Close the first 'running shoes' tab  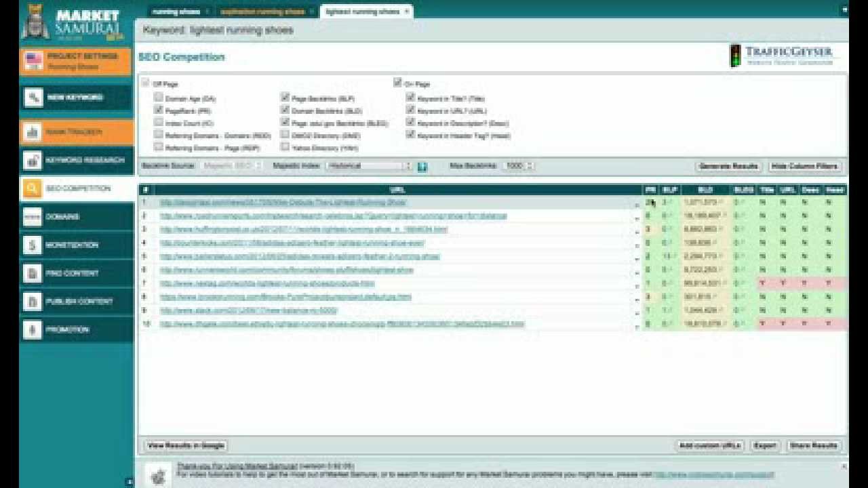click(x=207, y=12)
